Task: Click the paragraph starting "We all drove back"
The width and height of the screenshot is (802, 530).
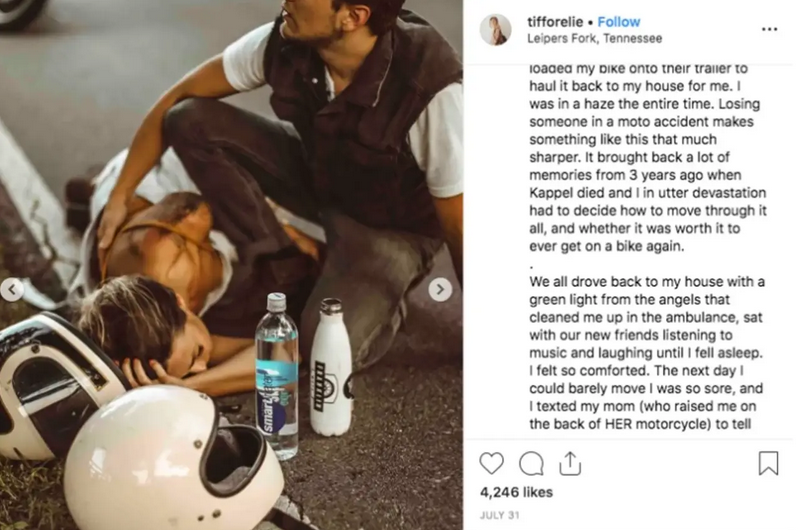Action: (648, 352)
